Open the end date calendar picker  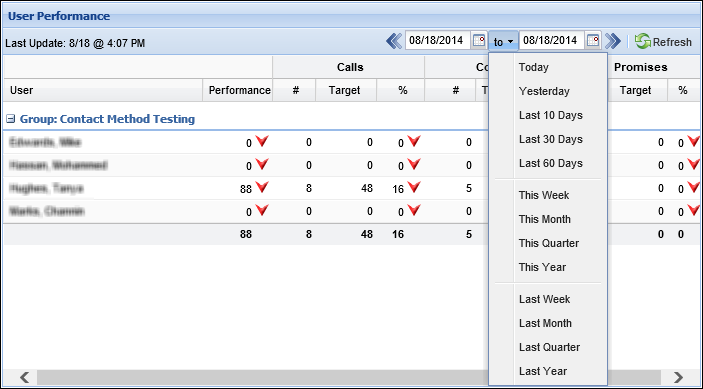(593, 41)
